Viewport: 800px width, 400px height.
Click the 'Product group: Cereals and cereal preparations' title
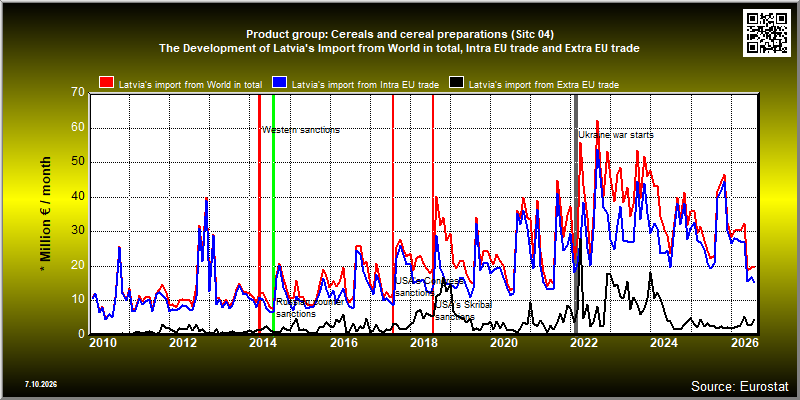click(x=399, y=34)
